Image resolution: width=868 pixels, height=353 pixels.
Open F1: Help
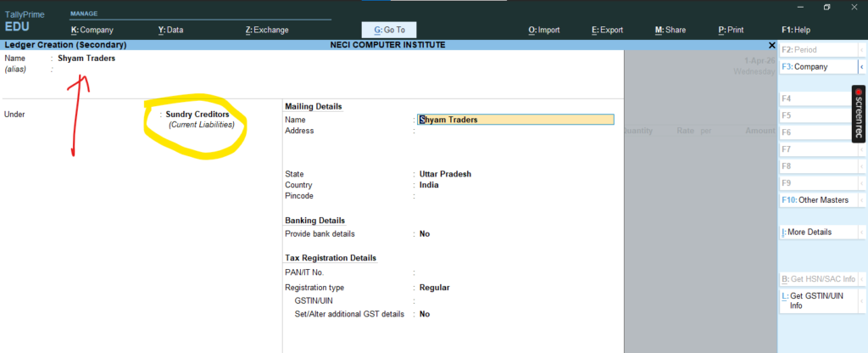pos(795,30)
